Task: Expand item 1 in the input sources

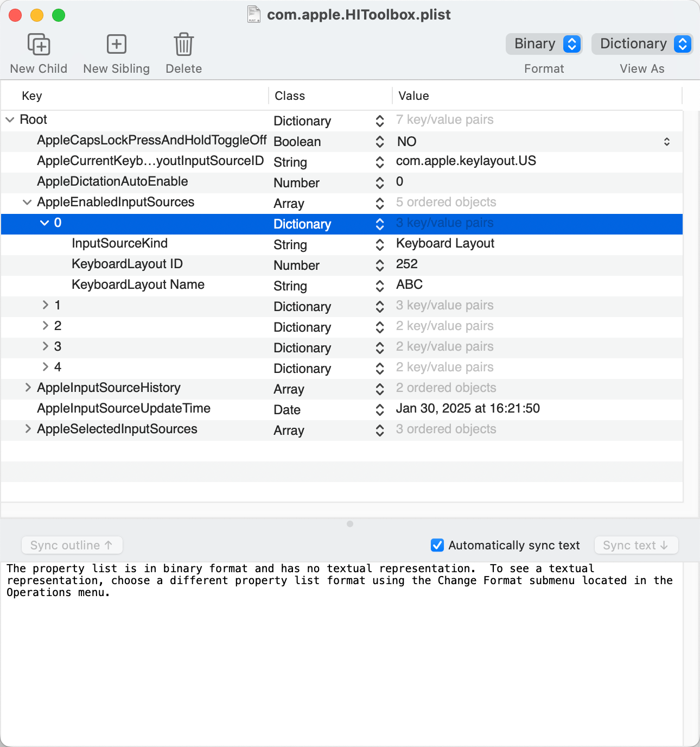Action: (45, 305)
